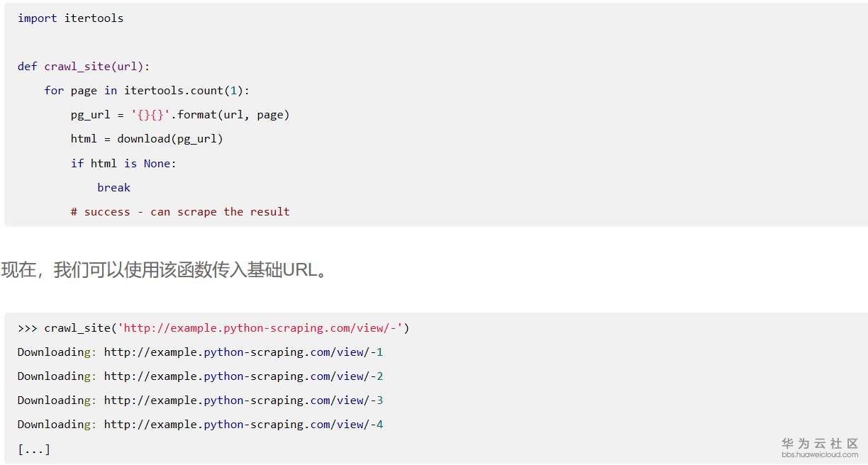Click the "if html is None:" line
The image size is (868, 465).
pos(123,163)
